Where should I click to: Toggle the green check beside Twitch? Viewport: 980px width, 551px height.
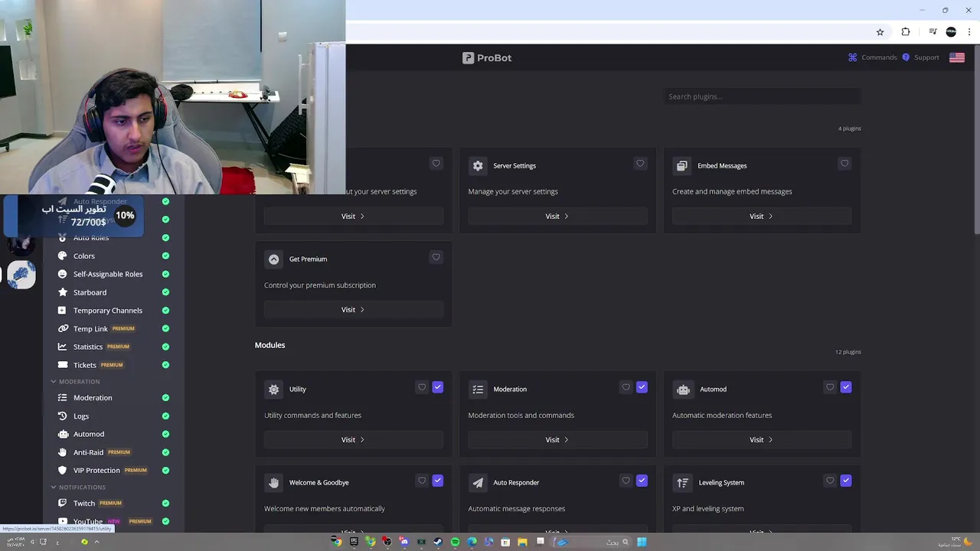coord(165,503)
